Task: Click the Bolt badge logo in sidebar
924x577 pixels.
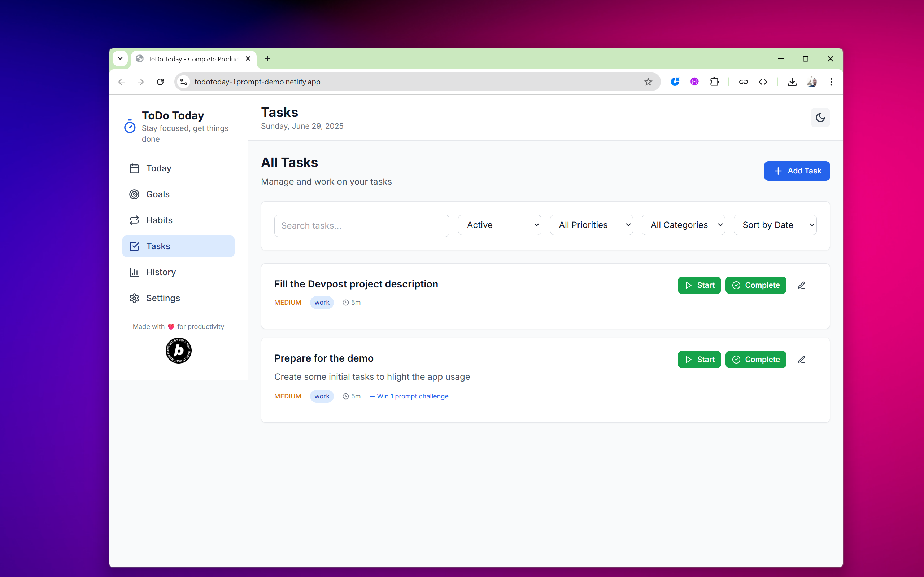Action: (x=178, y=350)
